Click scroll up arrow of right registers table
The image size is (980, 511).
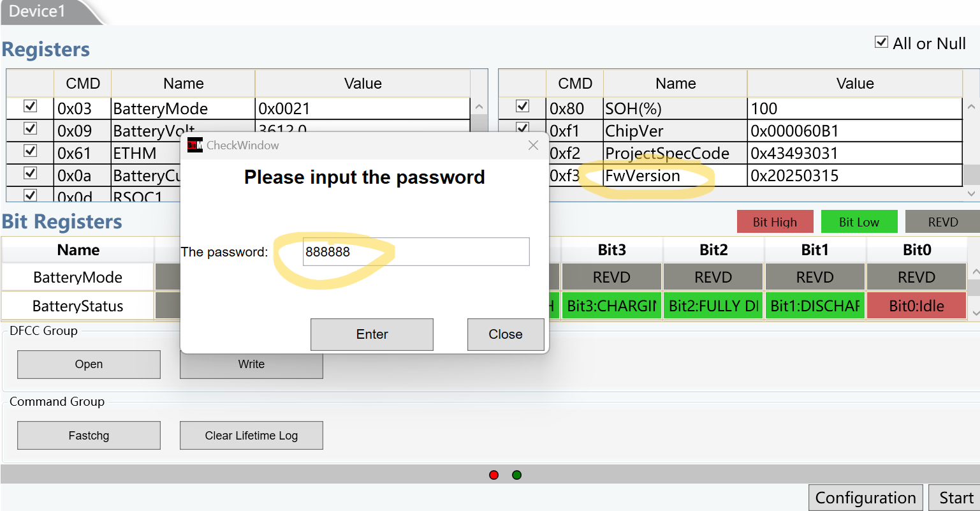(x=971, y=107)
